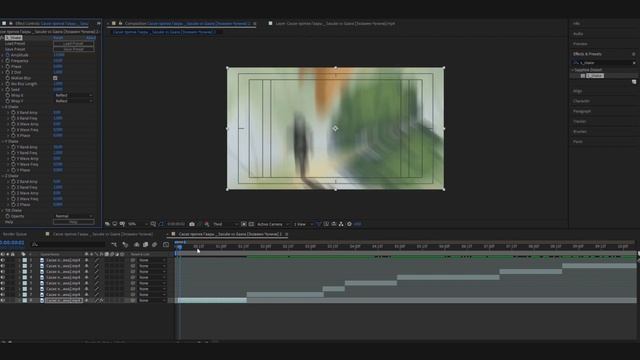Toggle Amplitude stopwatch in Effect Controls
The image size is (640, 360).
tap(8, 55)
